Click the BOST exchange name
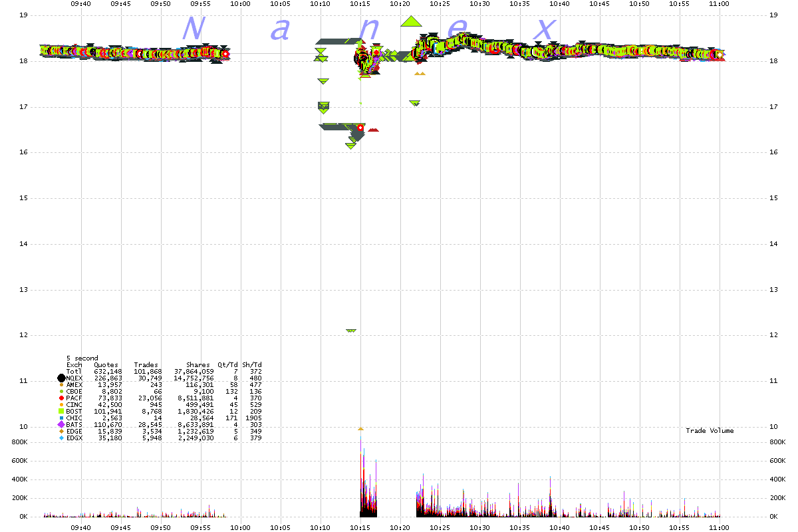Image resolution: width=798 pixels, height=532 pixels. pyautogui.click(x=74, y=412)
